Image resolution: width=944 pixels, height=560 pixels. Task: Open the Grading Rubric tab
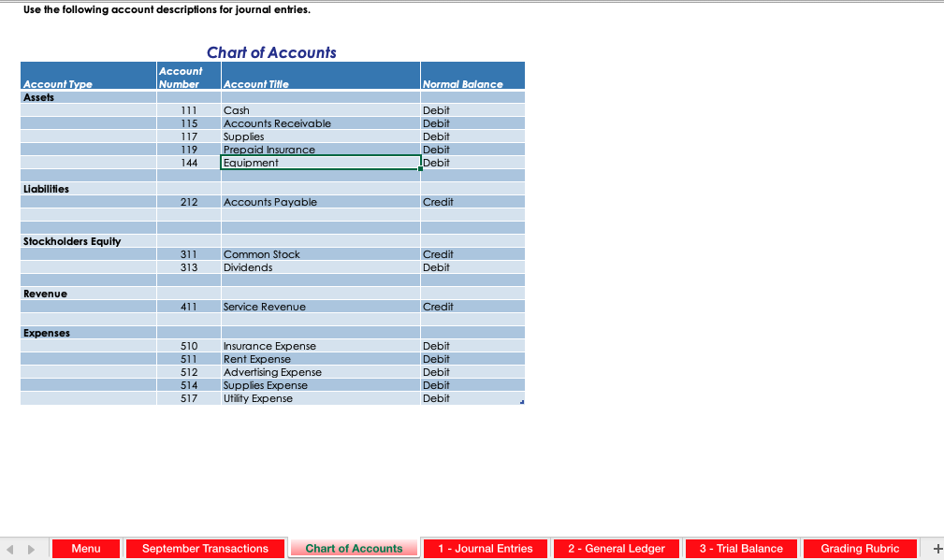tap(859, 548)
